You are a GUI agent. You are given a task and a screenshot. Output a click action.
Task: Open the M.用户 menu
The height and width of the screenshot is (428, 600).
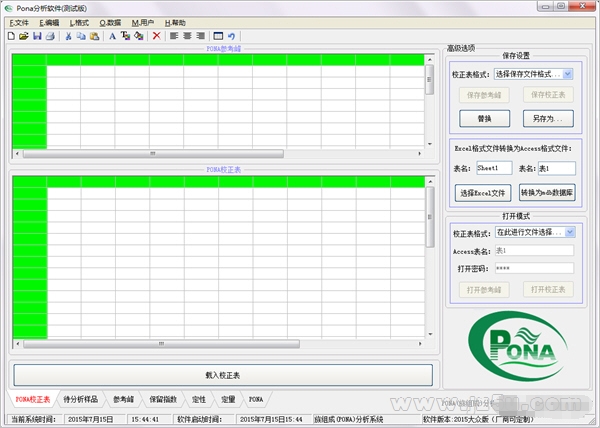point(143,23)
